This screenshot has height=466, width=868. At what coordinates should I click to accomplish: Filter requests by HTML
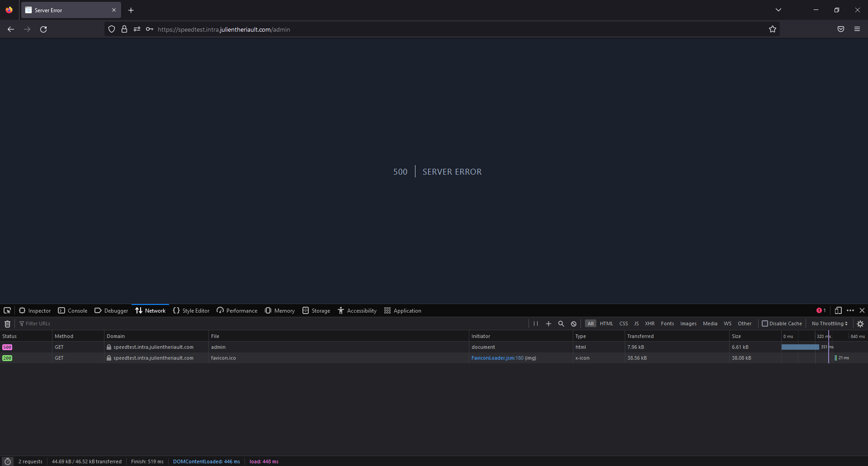606,324
